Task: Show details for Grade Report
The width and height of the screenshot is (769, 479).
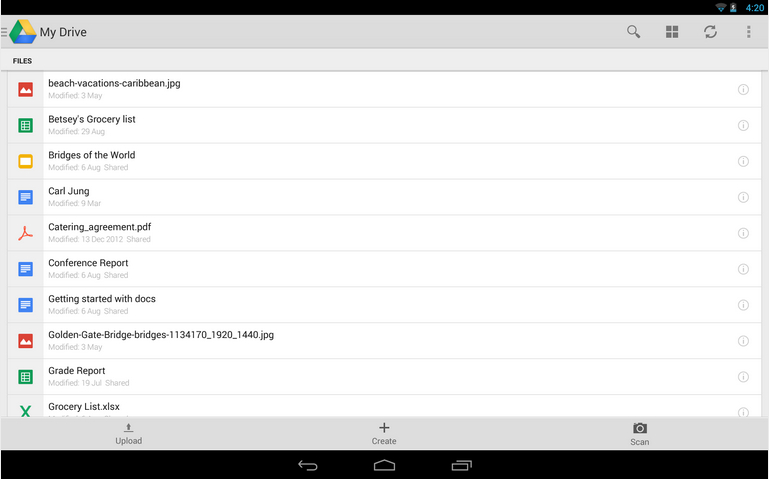Action: coord(743,377)
